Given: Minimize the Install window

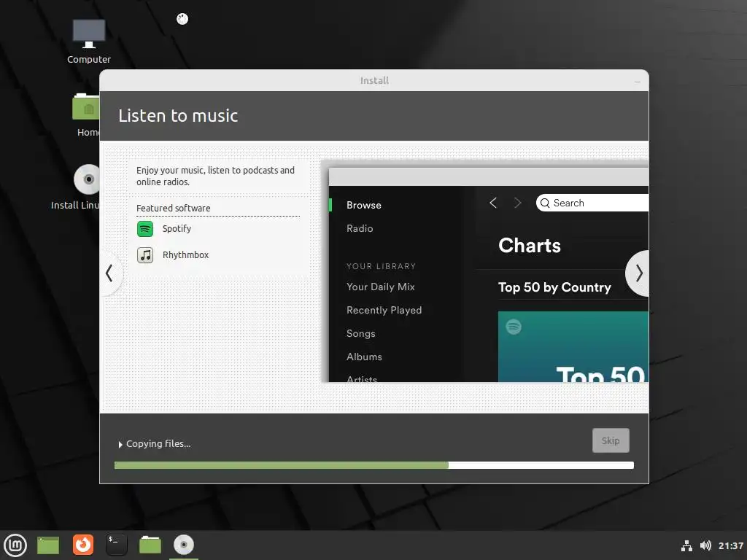Looking at the screenshot, I should tap(638, 82).
